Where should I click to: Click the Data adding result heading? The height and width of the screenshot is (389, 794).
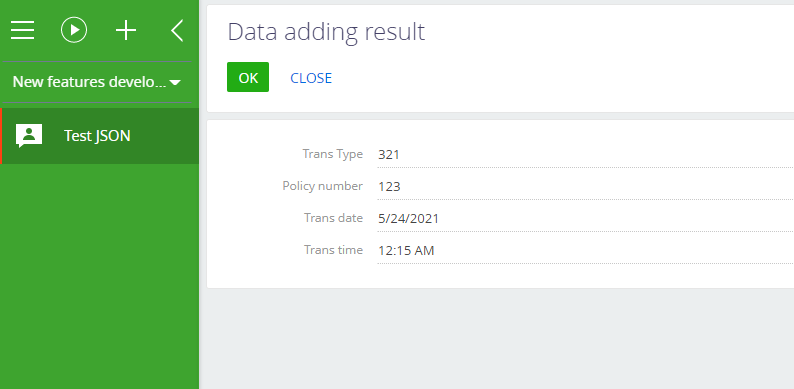point(326,31)
